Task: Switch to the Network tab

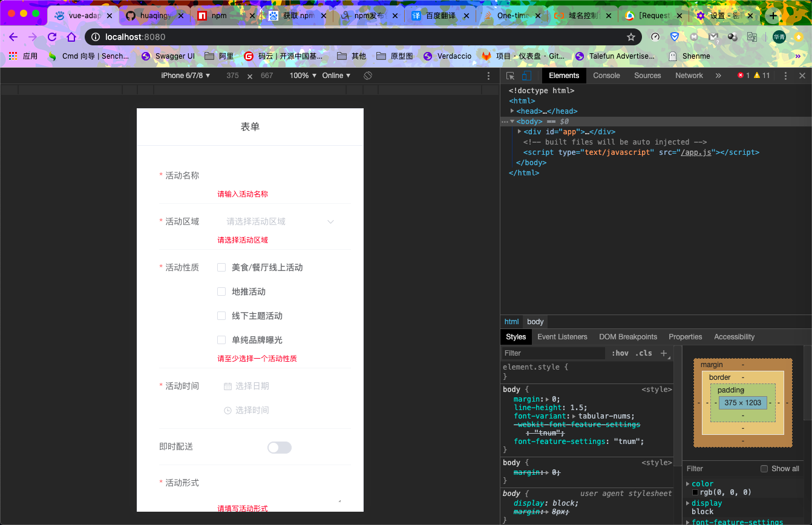Action: tap(689, 76)
